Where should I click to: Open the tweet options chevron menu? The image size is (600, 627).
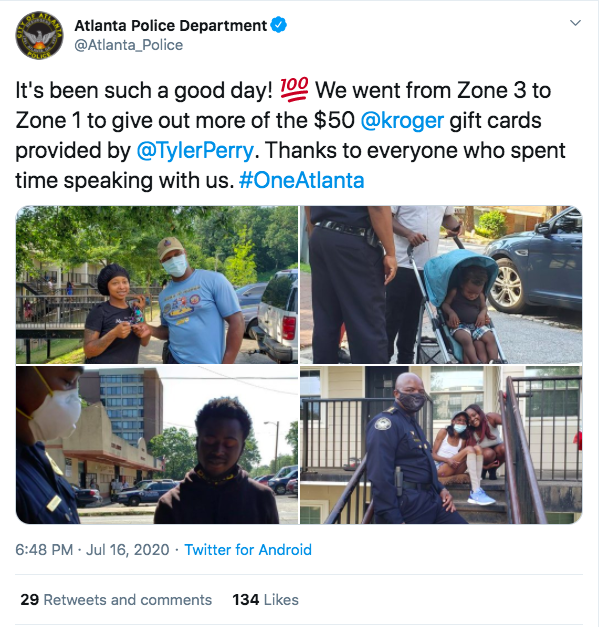(575, 23)
